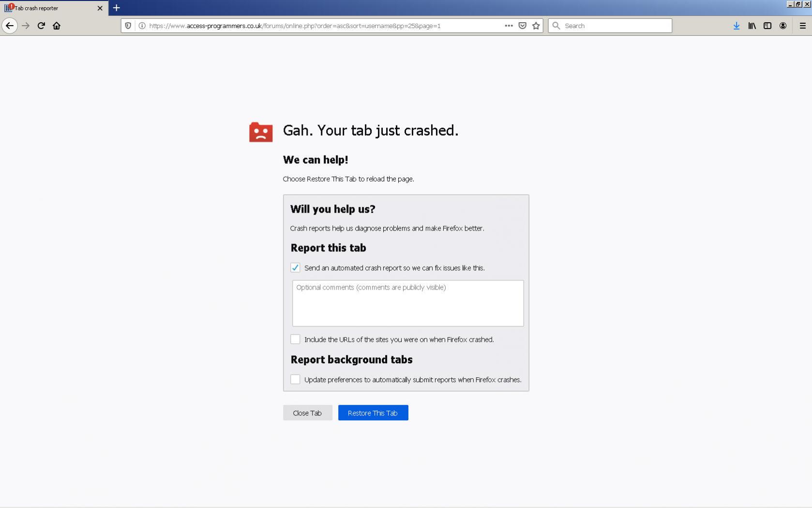
Task: Open a new tab
Action: 116,8
